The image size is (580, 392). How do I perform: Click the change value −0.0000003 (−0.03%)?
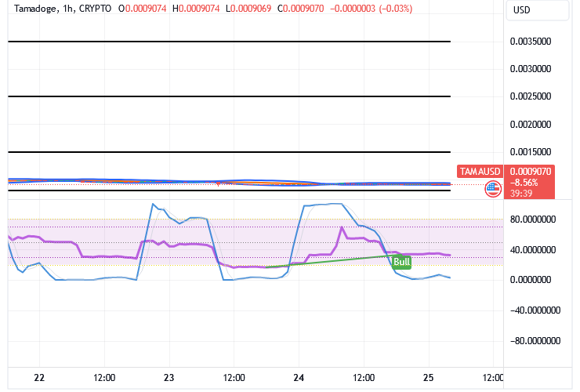371,9
